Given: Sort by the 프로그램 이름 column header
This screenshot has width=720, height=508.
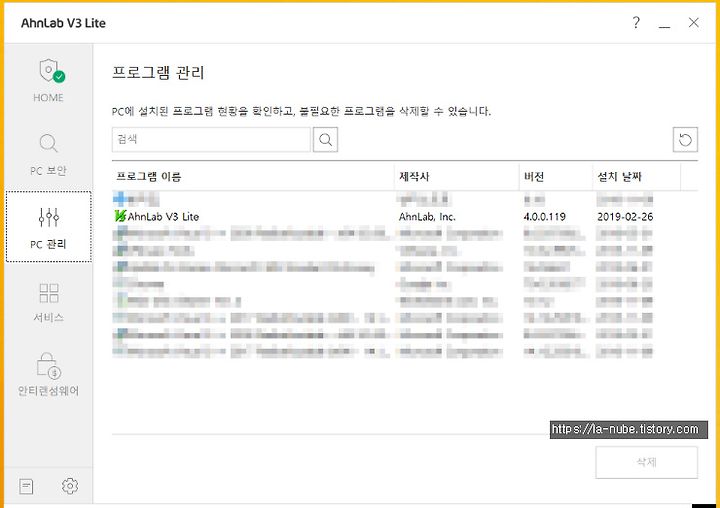Looking at the screenshot, I should pos(253,176).
